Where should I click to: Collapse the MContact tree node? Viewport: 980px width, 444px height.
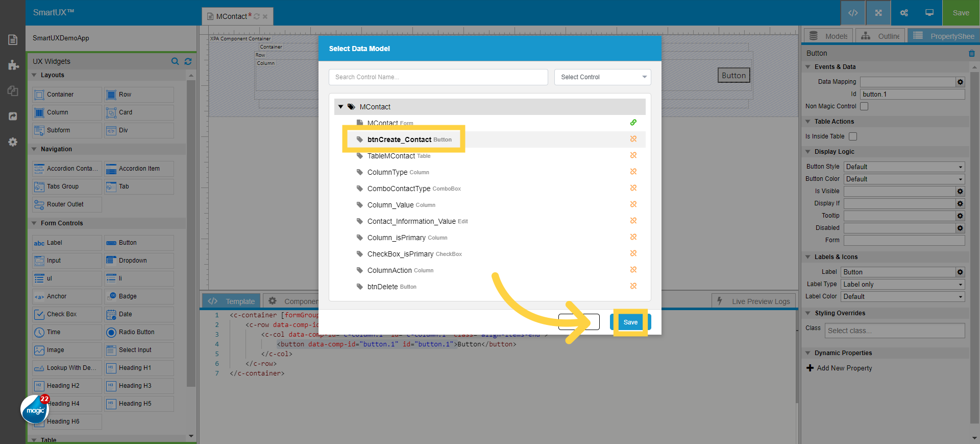click(341, 107)
